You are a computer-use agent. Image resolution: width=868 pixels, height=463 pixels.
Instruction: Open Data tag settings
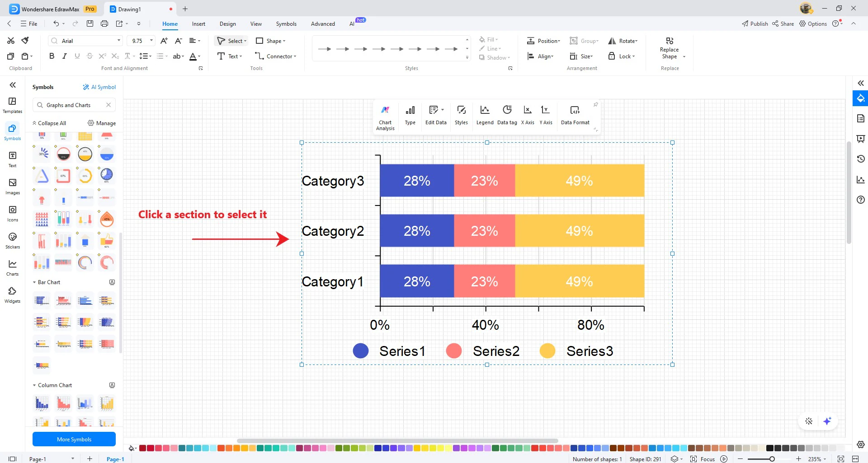point(507,115)
